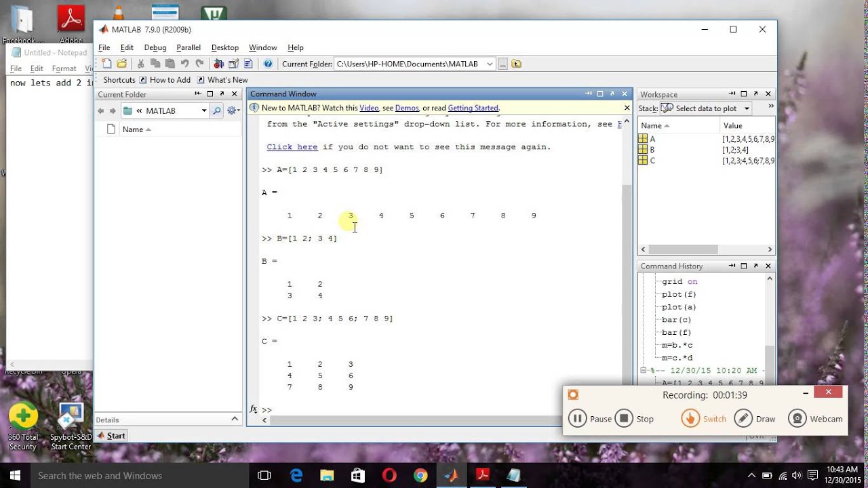Click the blue Help question mark icon
The height and width of the screenshot is (488, 868).
[x=268, y=64]
